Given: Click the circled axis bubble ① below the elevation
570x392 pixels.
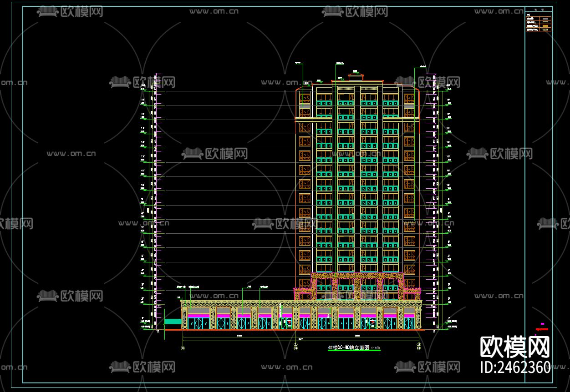Looking at the screenshot, I should click(295, 345).
